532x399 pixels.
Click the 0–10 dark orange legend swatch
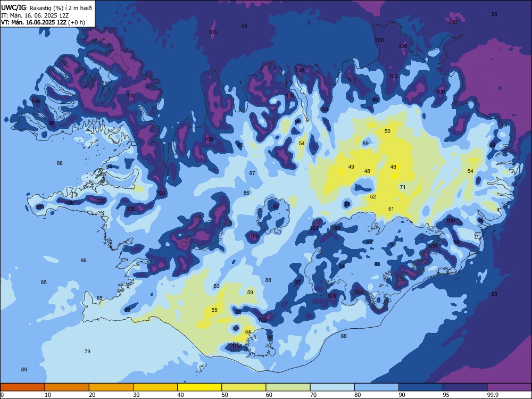coord(22,387)
